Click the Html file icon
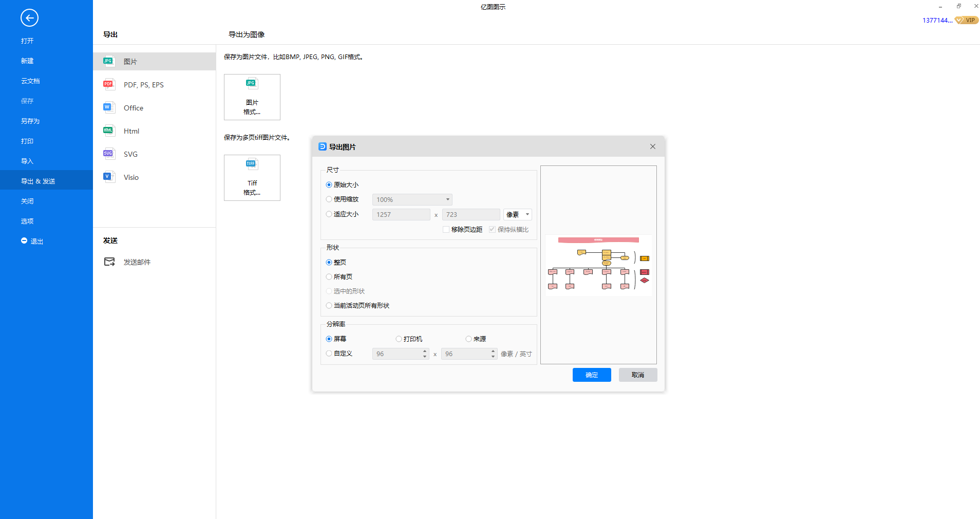 (108, 131)
